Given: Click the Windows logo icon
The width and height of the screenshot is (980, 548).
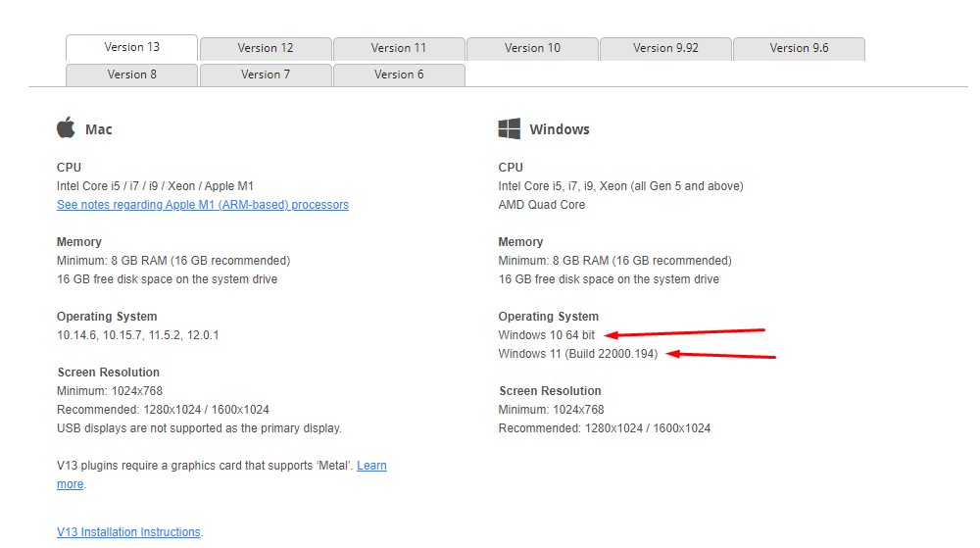Looking at the screenshot, I should 509,129.
